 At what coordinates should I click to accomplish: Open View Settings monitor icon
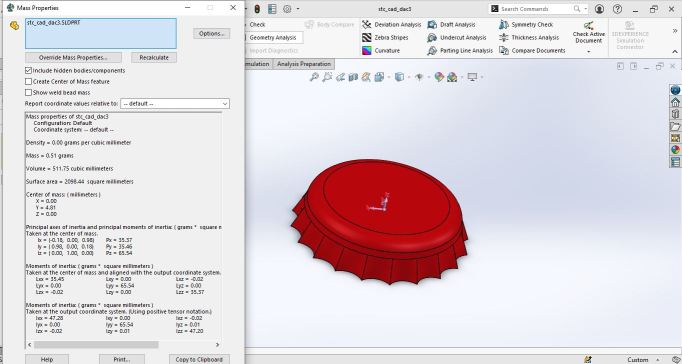(x=472, y=77)
